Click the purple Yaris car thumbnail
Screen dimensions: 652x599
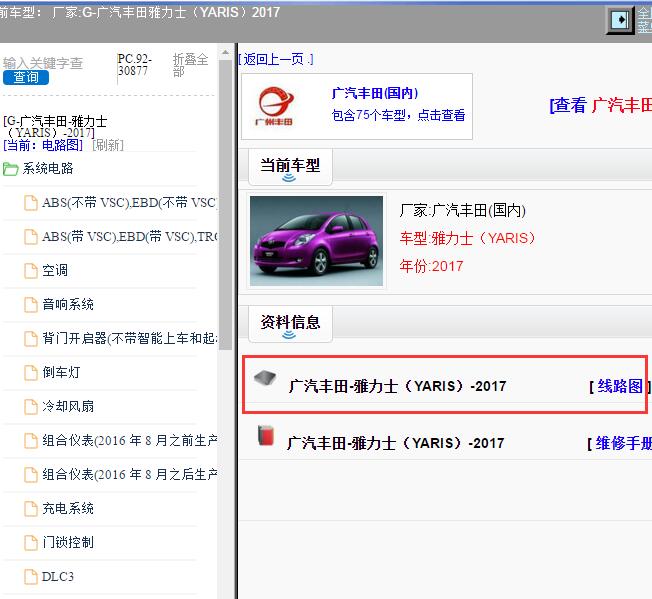click(316, 241)
